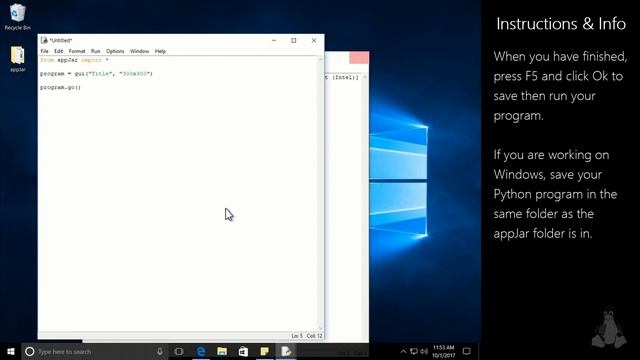Show hidden system tray icons chevron
This screenshot has height=360, width=640.
[403, 351]
